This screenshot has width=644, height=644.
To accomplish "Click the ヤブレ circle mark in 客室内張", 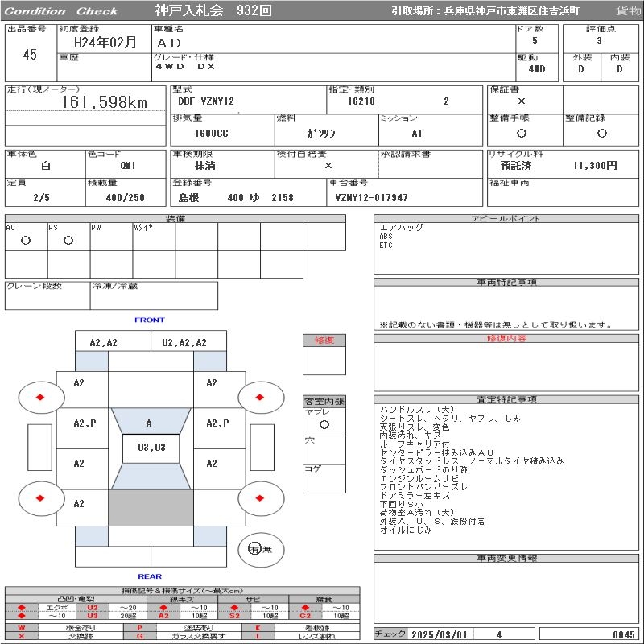I will coord(324,425).
